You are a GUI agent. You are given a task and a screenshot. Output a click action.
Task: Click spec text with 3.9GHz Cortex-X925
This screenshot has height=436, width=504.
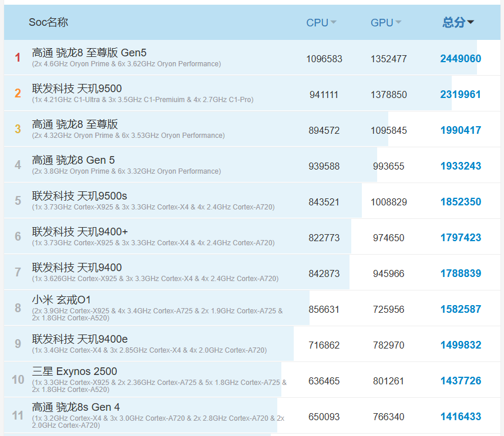(157, 315)
